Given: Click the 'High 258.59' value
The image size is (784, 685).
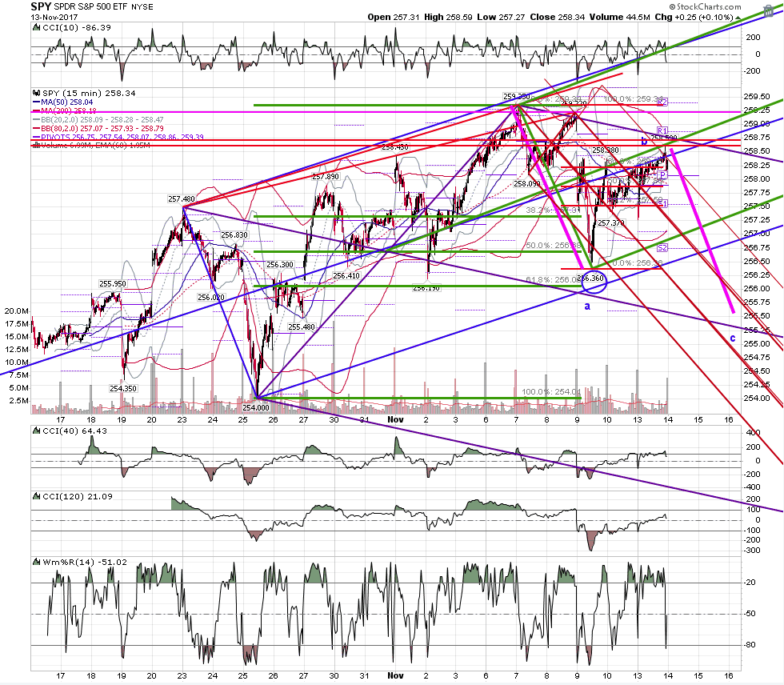Looking at the screenshot, I should 448,17.
